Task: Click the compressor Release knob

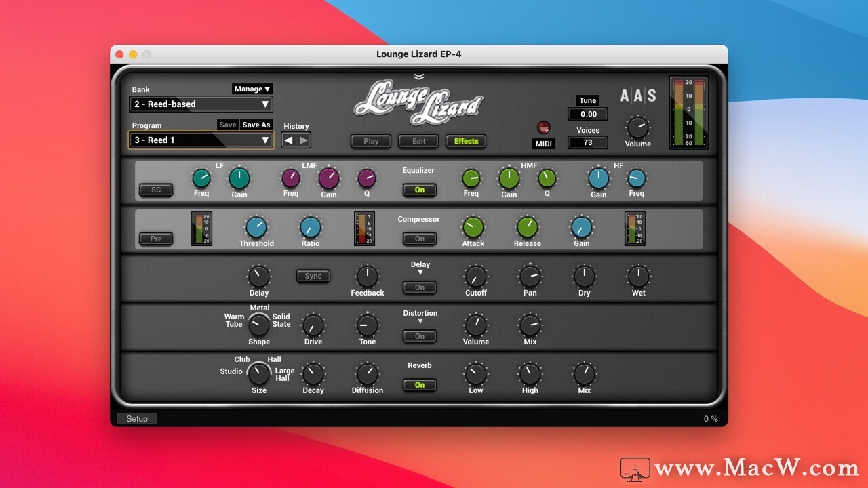Action: [x=528, y=227]
